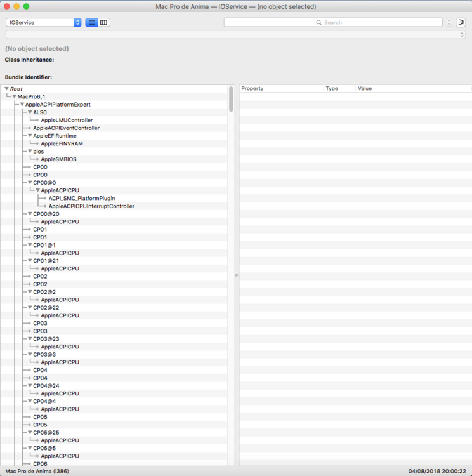Click the search stepper arrows
This screenshot has height=476, width=472.
click(x=449, y=22)
